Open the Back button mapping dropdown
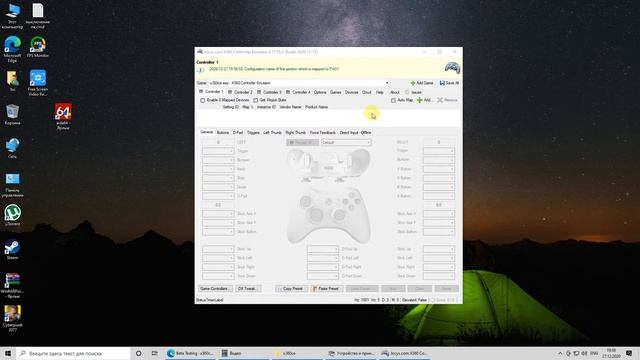The image size is (640, 360). 218,169
